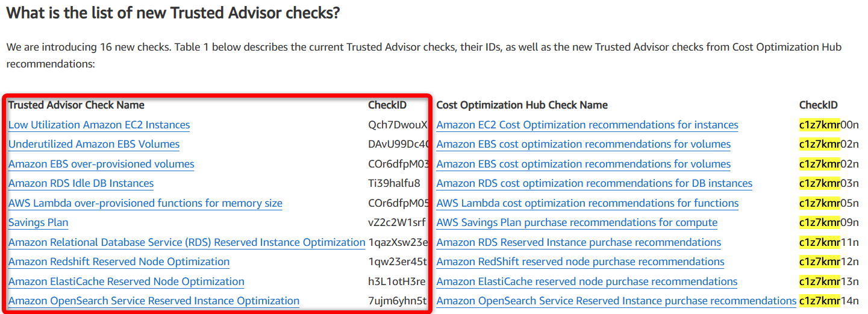
Task: Click AWS Lambda over-provisioned functions for memory size
Action: point(145,203)
